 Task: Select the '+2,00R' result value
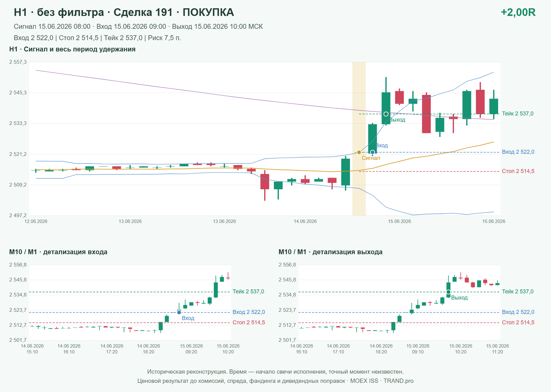click(x=518, y=12)
